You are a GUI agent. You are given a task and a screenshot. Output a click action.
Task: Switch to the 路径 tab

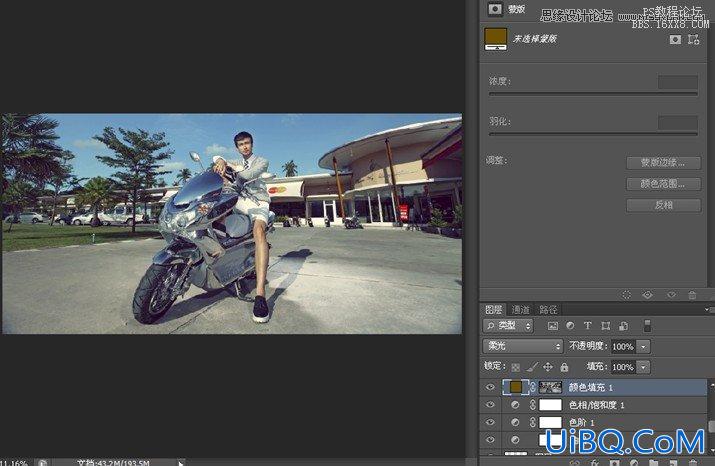(548, 310)
